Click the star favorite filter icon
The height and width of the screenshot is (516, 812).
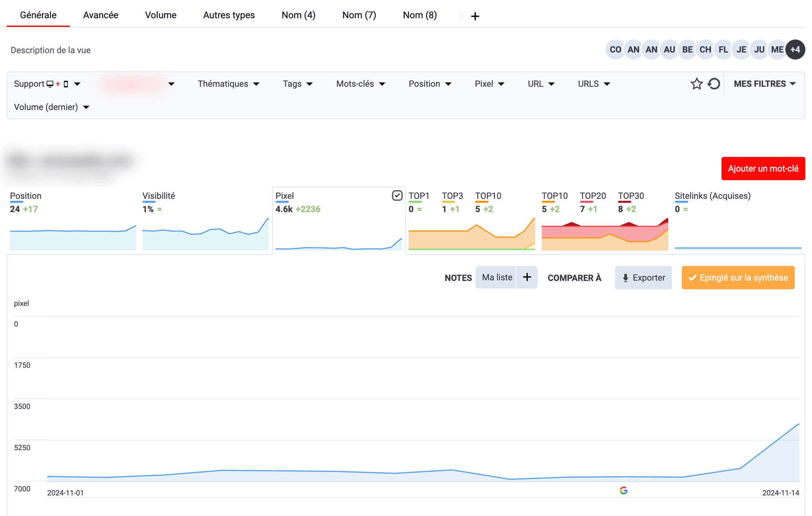(x=696, y=84)
